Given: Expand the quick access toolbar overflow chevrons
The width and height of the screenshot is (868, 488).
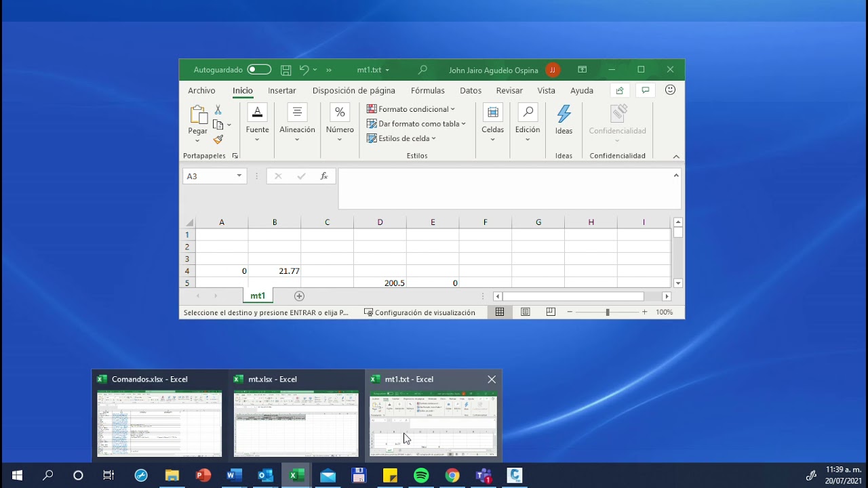Looking at the screenshot, I should coord(329,70).
